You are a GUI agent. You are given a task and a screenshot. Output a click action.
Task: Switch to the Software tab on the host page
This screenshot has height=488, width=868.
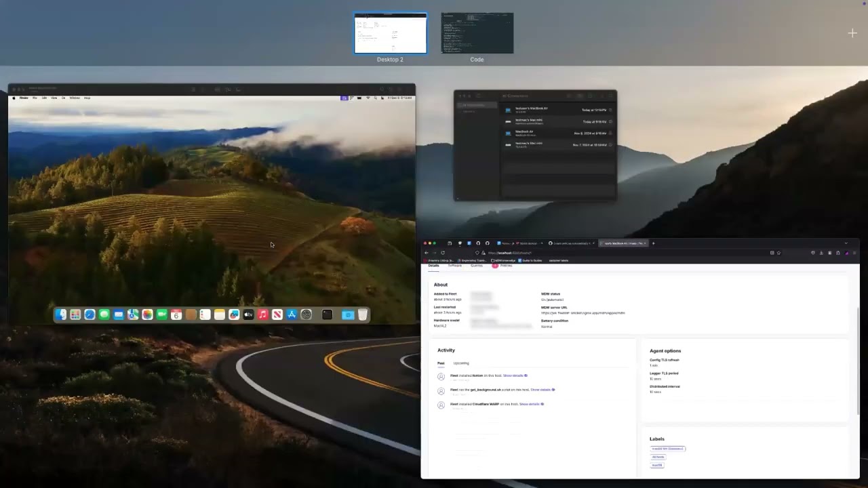(455, 266)
